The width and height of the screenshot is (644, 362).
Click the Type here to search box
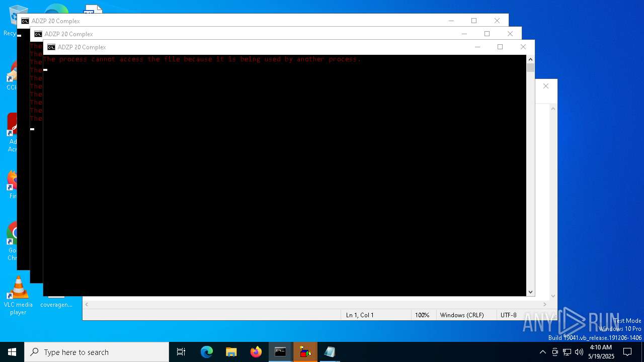(x=97, y=352)
